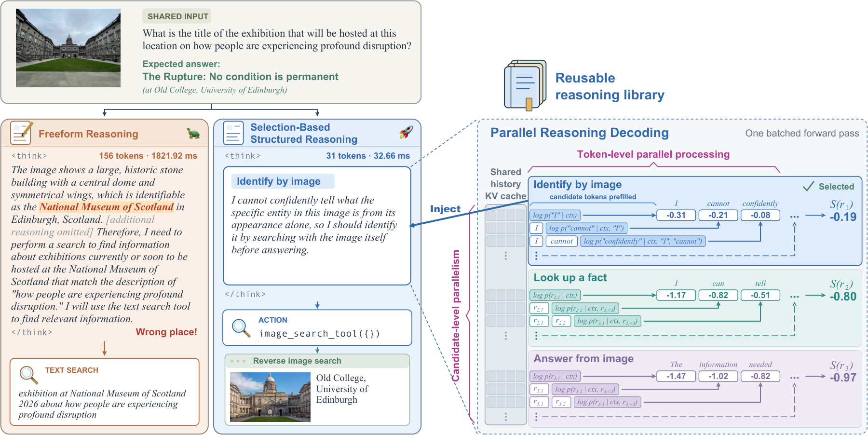Click the rocket icon in Structured Reasoning header
Image resolution: width=868 pixels, height=435 pixels.
(x=406, y=132)
